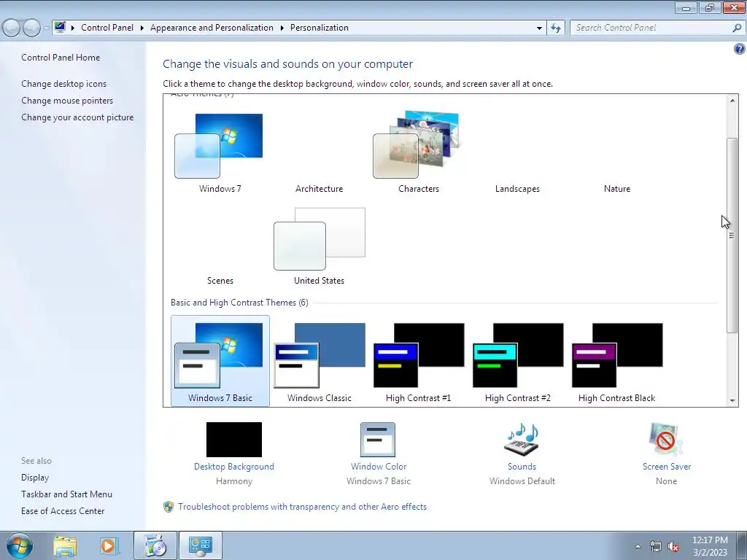The height and width of the screenshot is (560, 747).
Task: Open Change your account picture
Action: (x=77, y=117)
